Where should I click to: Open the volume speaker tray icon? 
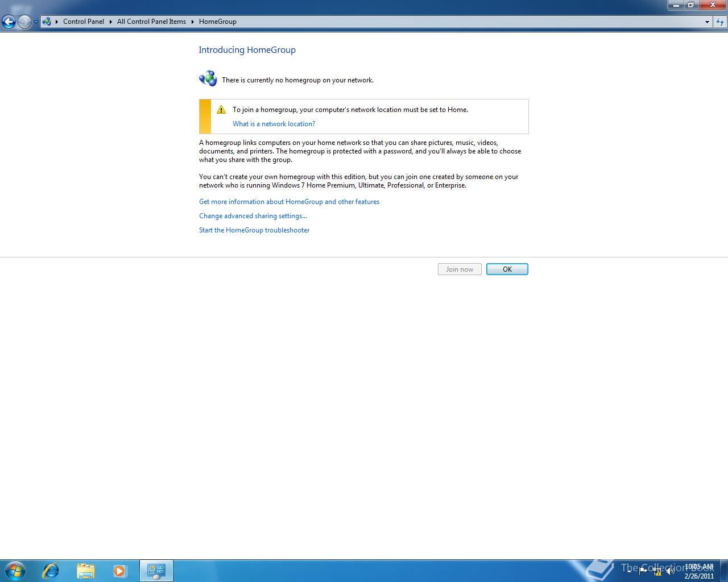point(671,571)
